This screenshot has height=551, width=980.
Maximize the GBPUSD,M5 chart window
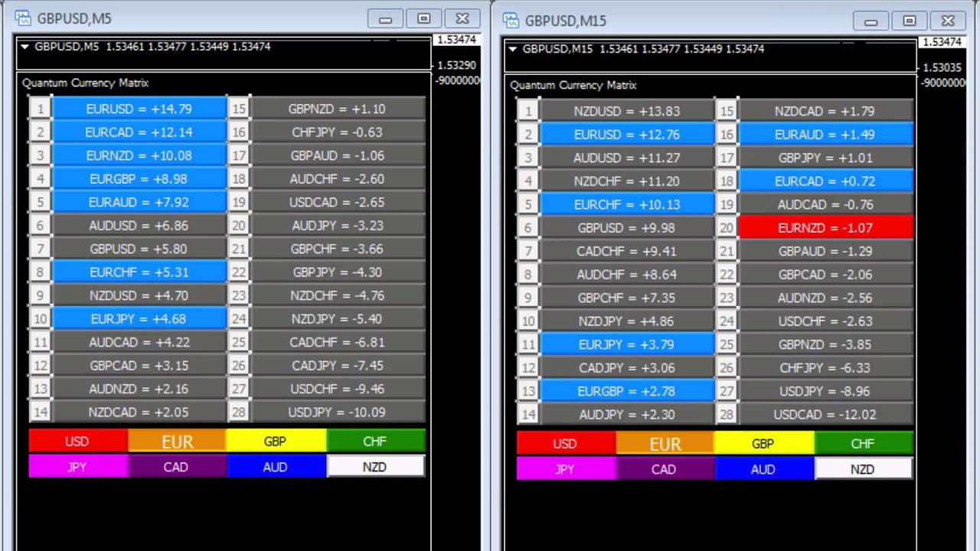pyautogui.click(x=423, y=18)
